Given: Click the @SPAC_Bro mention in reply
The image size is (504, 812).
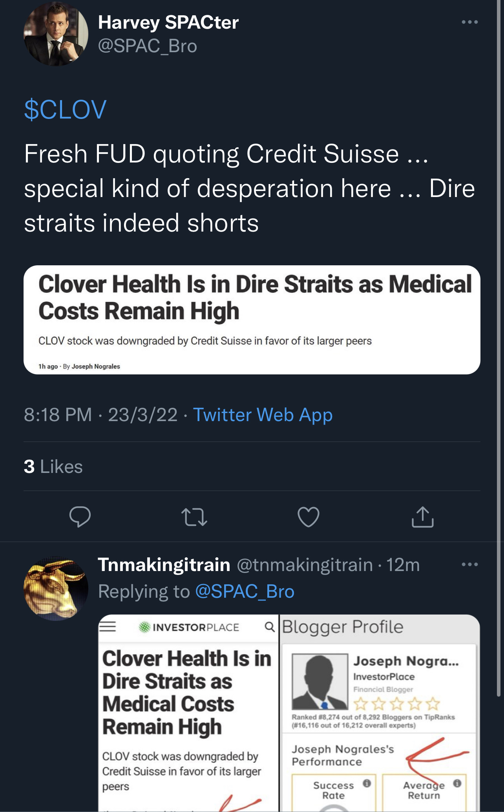Looking at the screenshot, I should point(244,591).
